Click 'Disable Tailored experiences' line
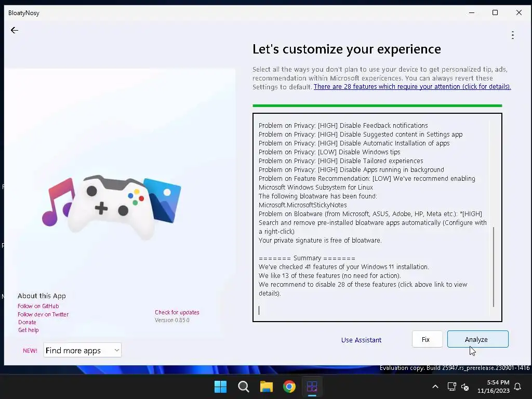The image size is (532, 399). 341,161
